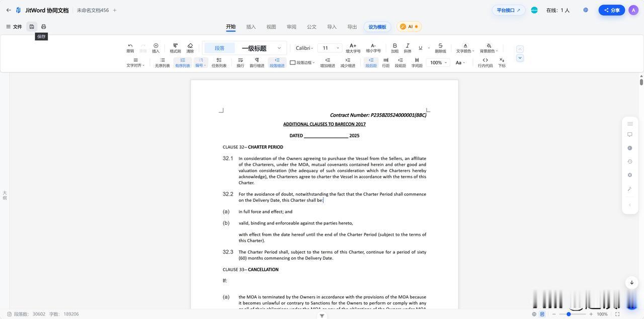The image size is (644, 319).
Task: Click the 字间距 letter spacing icon
Action: tap(417, 62)
